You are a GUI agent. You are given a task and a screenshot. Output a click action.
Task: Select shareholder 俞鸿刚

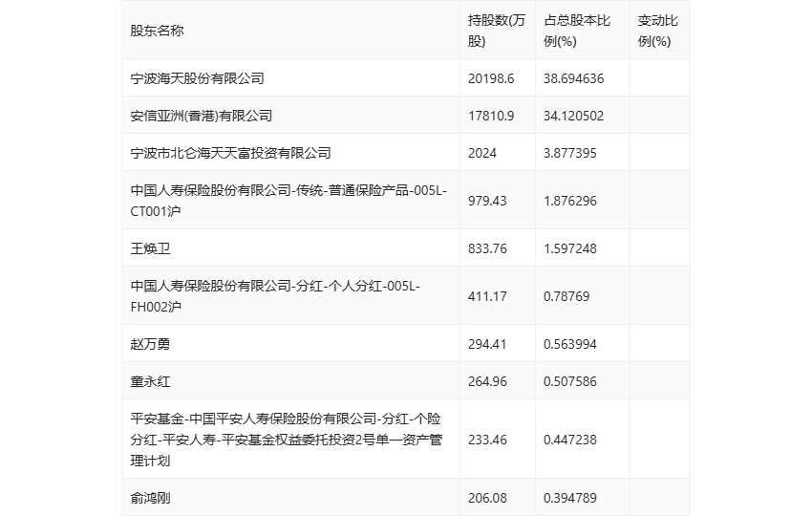pos(150,498)
